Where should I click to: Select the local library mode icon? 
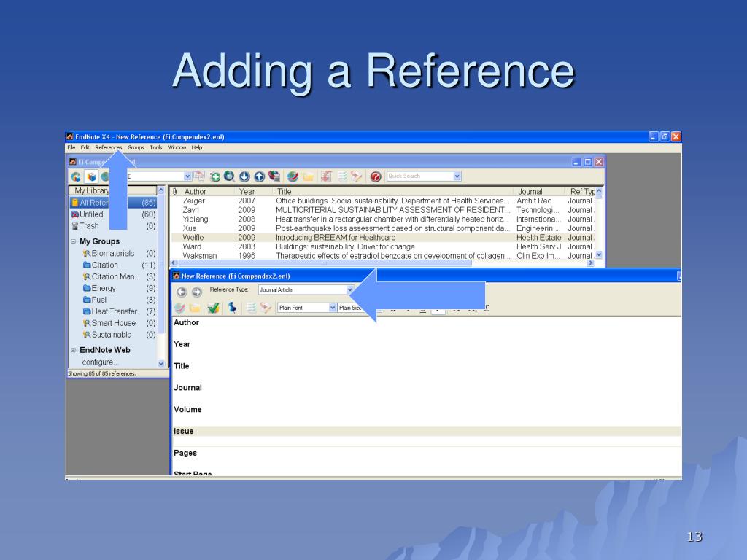(91, 176)
